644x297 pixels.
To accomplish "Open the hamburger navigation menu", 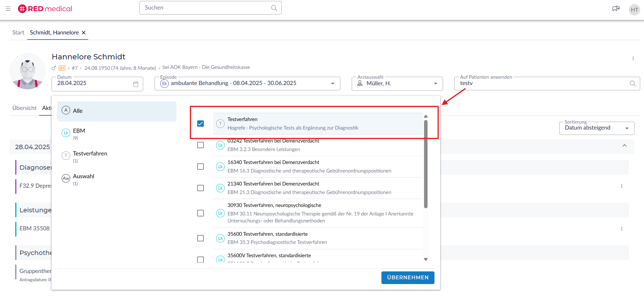I will 8,9.
